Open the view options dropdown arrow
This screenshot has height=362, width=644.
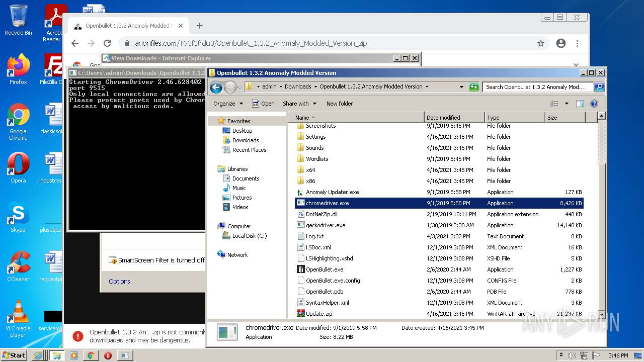point(567,104)
